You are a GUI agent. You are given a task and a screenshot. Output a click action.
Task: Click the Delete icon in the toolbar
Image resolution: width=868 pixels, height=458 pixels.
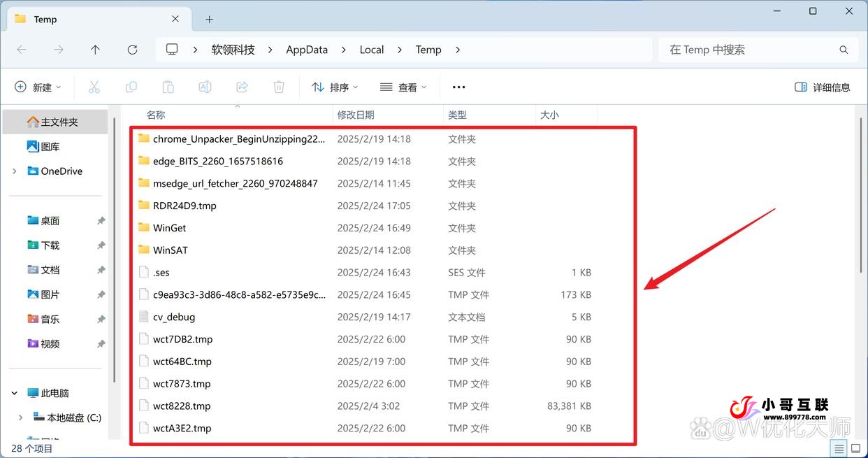(x=278, y=87)
